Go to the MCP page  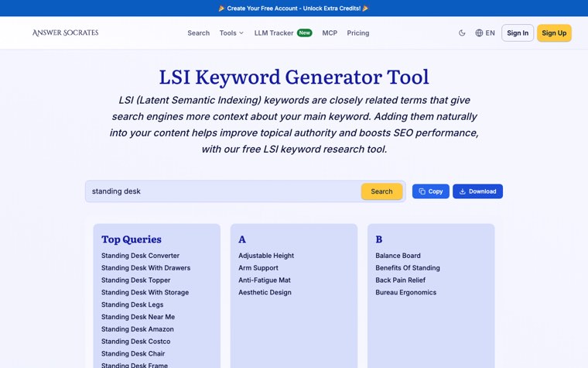coord(330,33)
